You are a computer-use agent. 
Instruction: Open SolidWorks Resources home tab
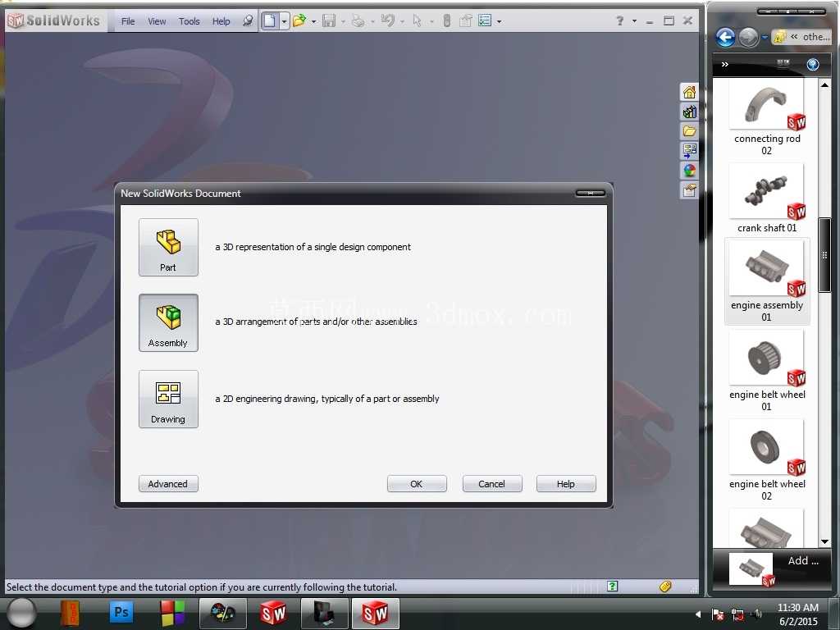click(x=689, y=92)
